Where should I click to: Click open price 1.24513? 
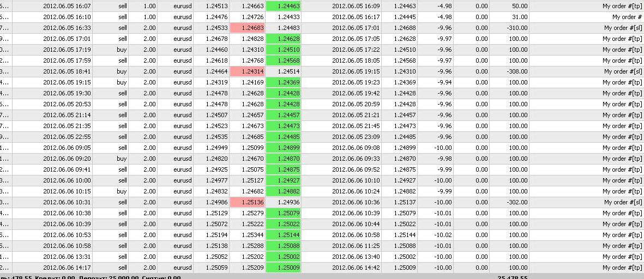(x=216, y=6)
